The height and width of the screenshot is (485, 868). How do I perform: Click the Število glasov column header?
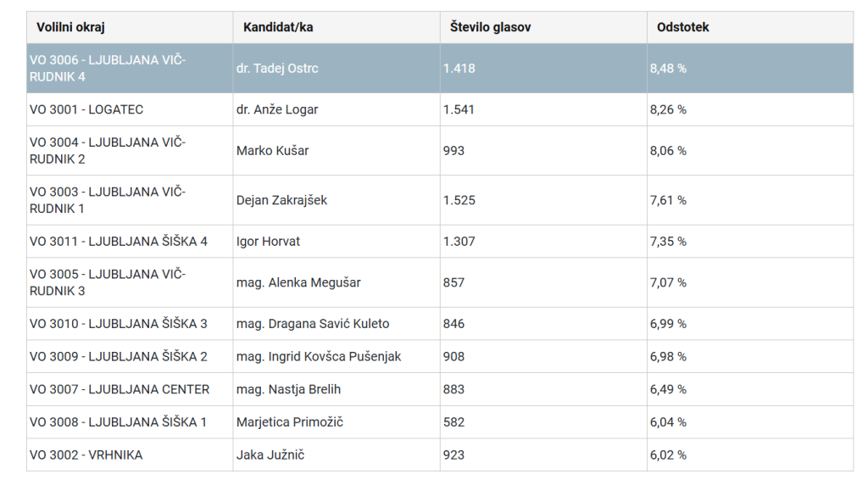491,27
